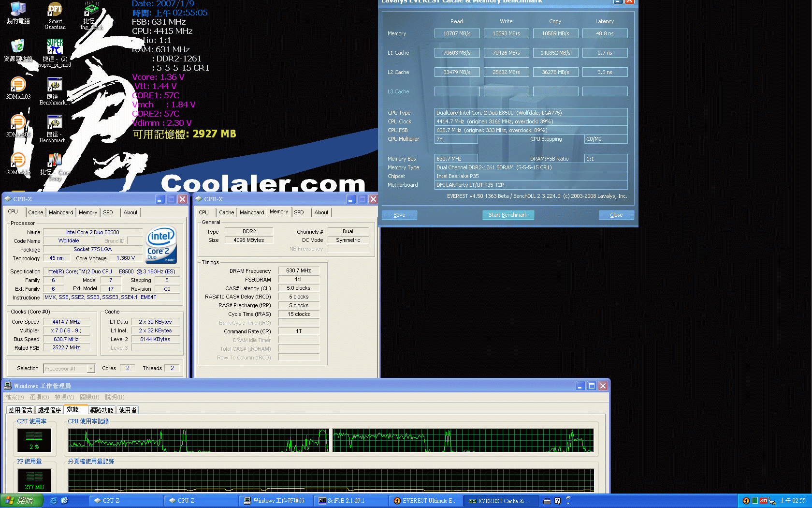Open Mainboard tab in left CPU-Z window

click(61, 212)
